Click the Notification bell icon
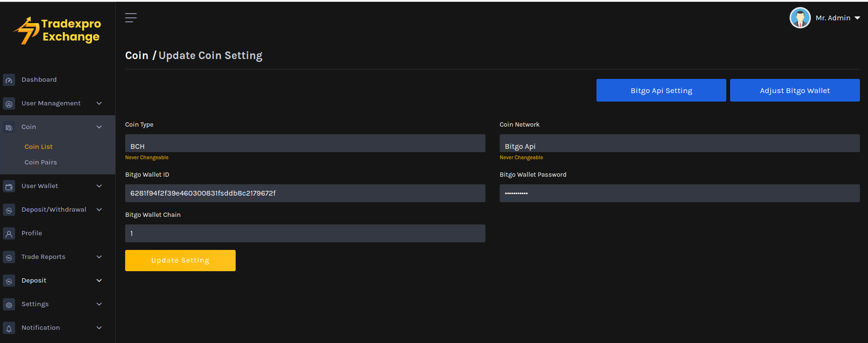868x343 pixels. point(9,328)
